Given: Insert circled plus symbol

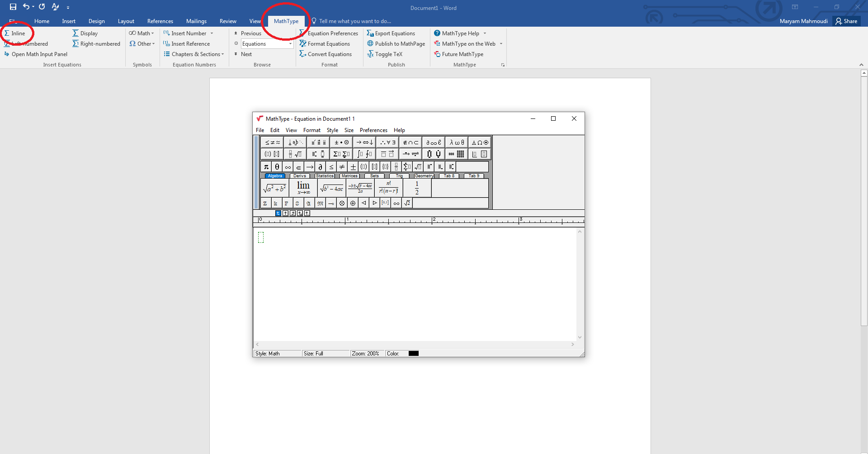Looking at the screenshot, I should (353, 203).
